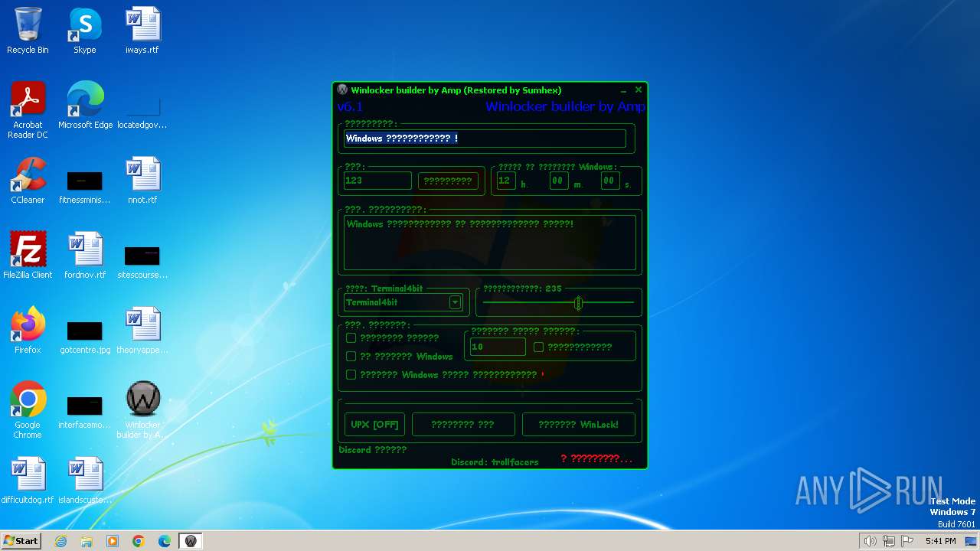Click the button next to the 123 field
The width and height of the screenshot is (980, 551).
(x=448, y=181)
